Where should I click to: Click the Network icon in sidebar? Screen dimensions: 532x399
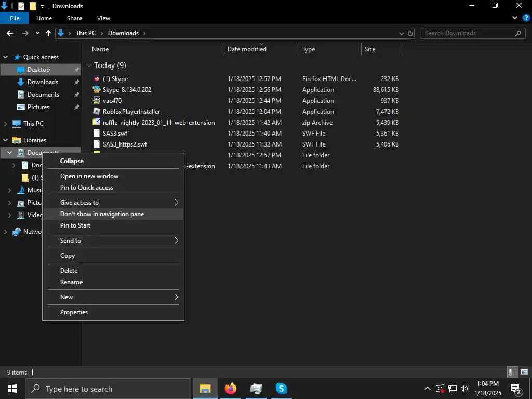16,232
